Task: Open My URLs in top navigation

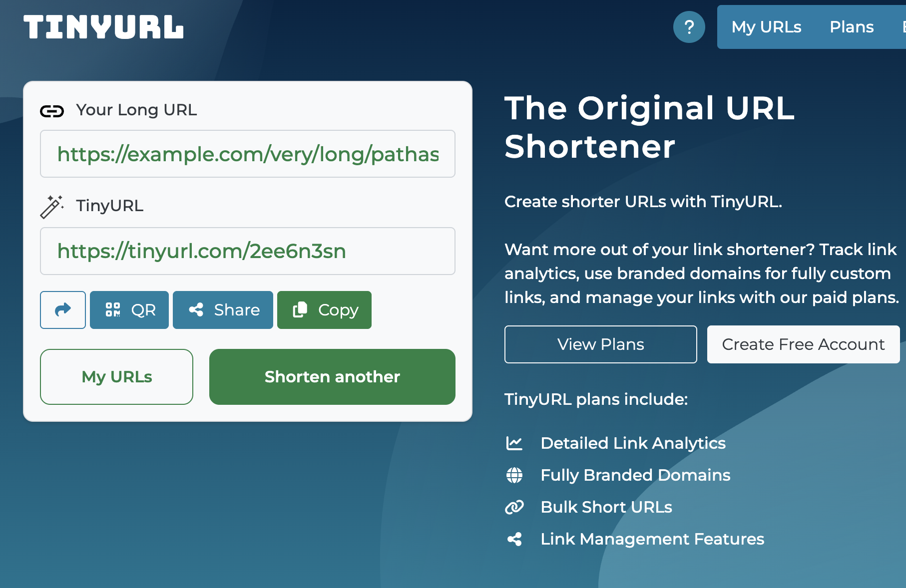Action: pyautogui.click(x=766, y=27)
